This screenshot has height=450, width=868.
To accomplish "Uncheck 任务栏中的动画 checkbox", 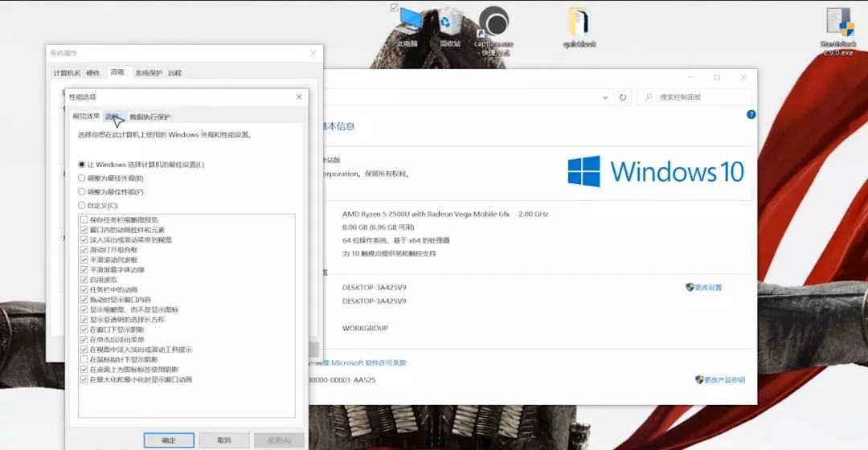I will [84, 289].
